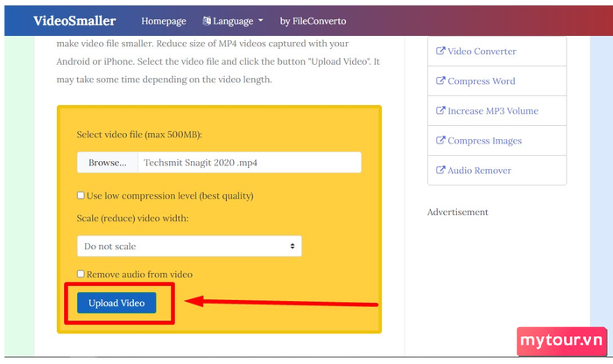Image resolution: width=613 pixels, height=364 pixels.
Task: Open the Do not scale dropdown
Action: pyautogui.click(x=189, y=246)
